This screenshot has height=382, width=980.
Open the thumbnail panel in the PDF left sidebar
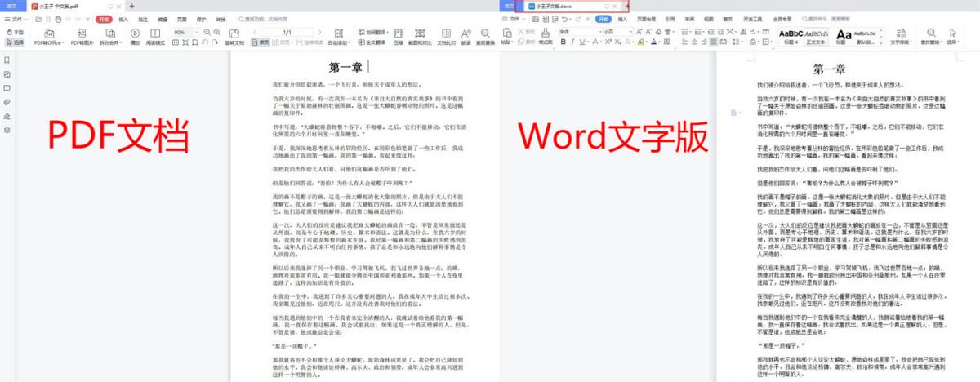coord(7,73)
